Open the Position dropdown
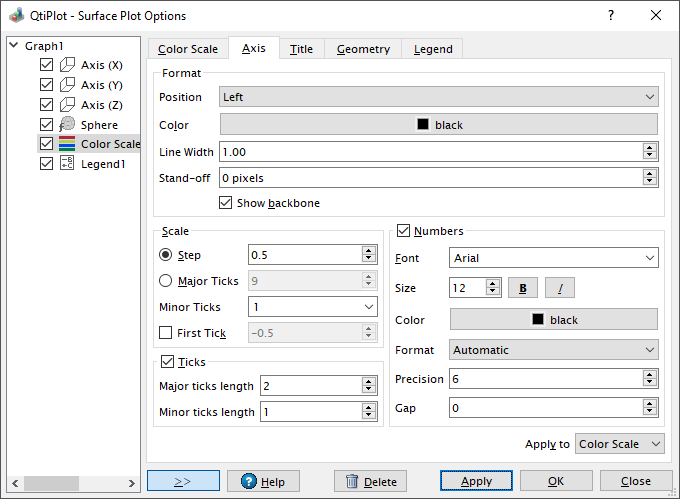 (x=438, y=97)
